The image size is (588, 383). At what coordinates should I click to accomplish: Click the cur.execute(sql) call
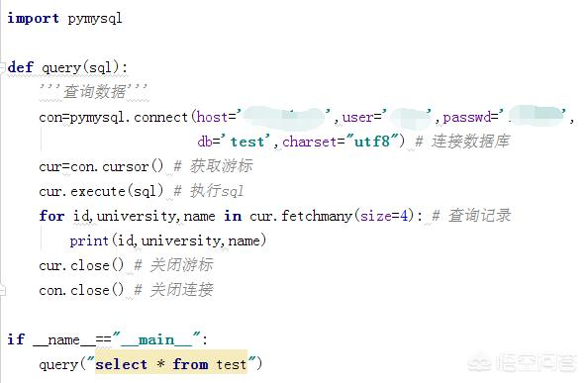[101, 191]
